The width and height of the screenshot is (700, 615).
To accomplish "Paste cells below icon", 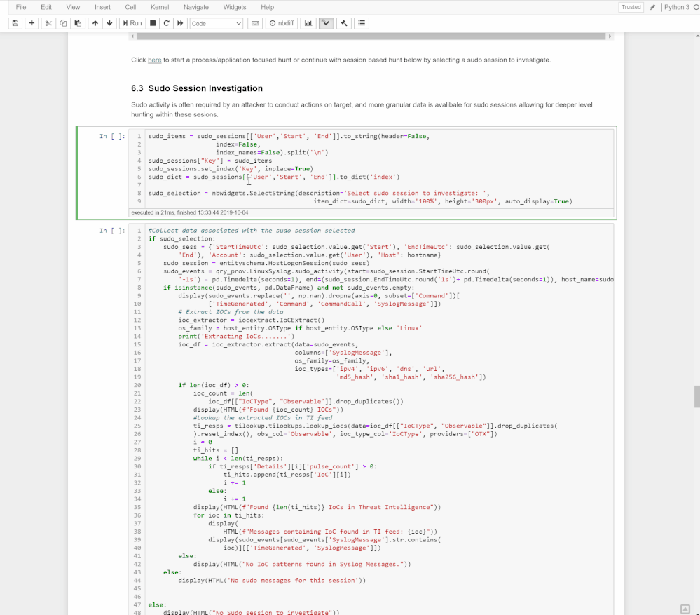I will (x=78, y=23).
